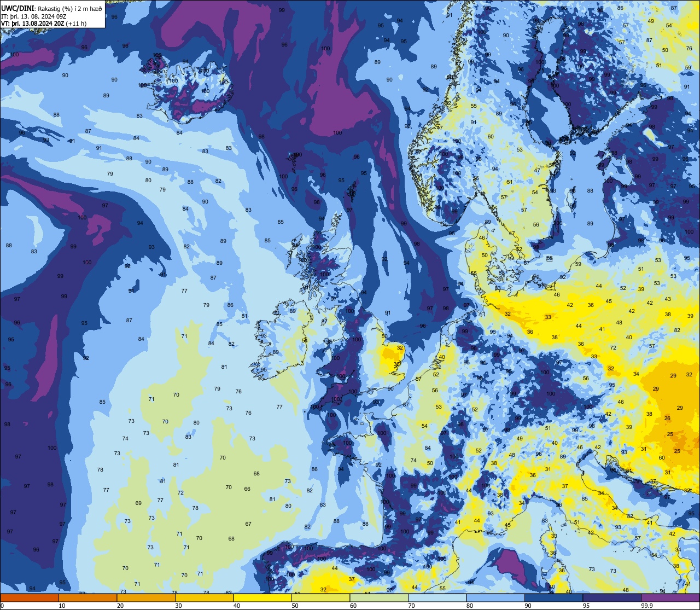
Task: Click the legend tick label '90'
Action: click(528, 606)
